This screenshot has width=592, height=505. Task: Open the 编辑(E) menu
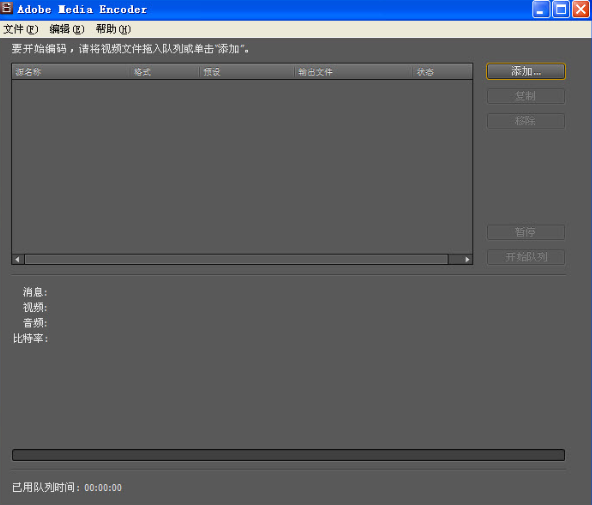click(67, 29)
